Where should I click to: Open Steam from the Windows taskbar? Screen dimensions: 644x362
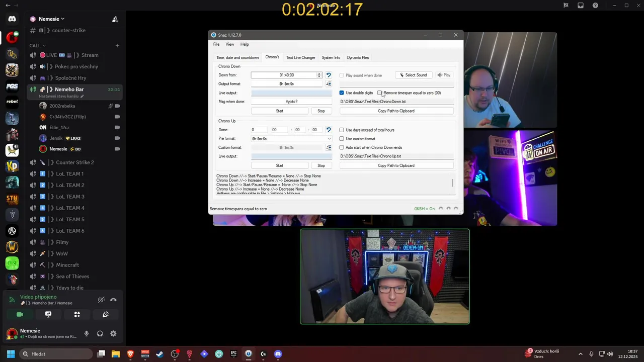point(159,354)
